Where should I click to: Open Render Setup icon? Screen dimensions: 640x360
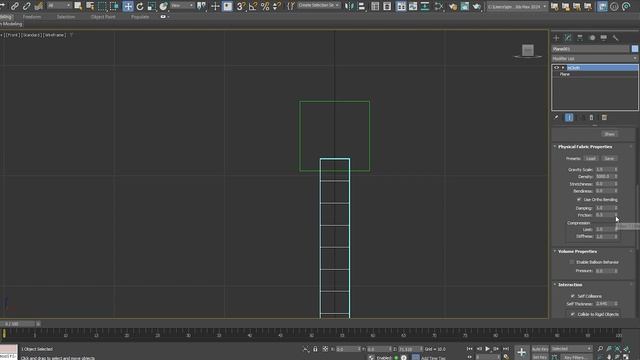pos(453,6)
